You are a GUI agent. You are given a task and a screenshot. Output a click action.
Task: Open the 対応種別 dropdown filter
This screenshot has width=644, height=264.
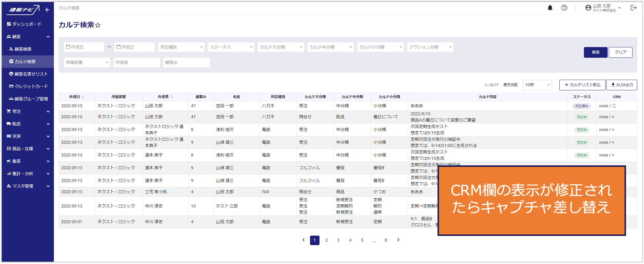tap(181, 47)
